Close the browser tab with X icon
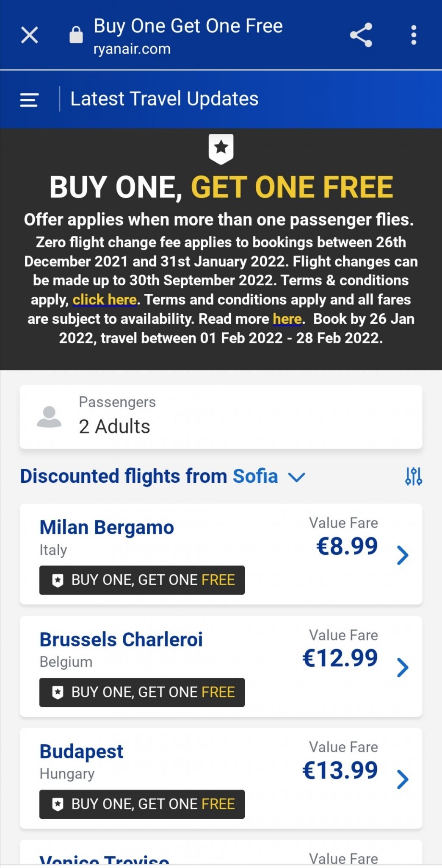 [30, 35]
